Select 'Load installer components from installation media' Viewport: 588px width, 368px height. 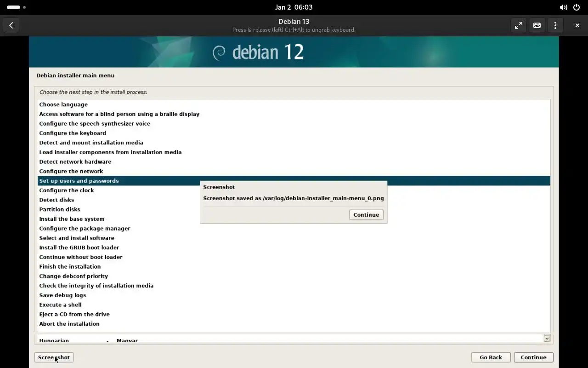(x=294, y=152)
